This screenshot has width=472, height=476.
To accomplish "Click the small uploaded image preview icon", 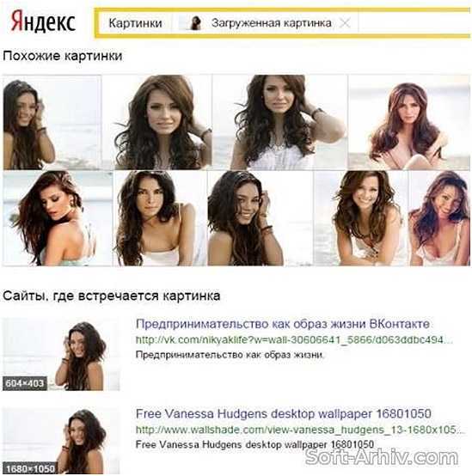I will (x=194, y=23).
